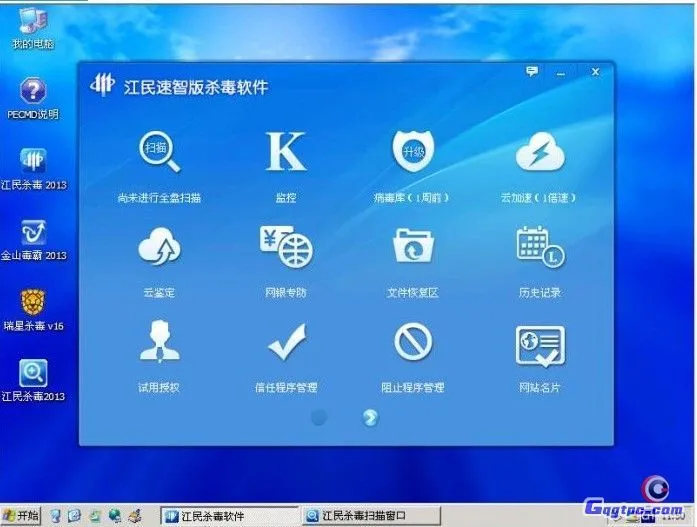Open the K monitoring icon

(x=286, y=151)
